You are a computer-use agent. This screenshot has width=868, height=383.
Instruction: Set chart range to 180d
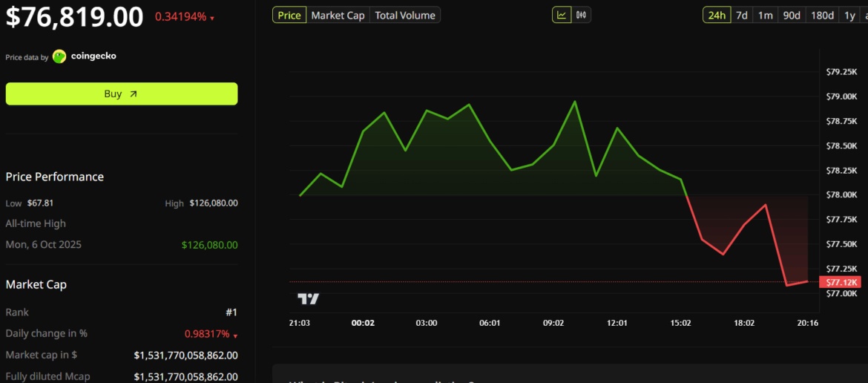(x=823, y=15)
